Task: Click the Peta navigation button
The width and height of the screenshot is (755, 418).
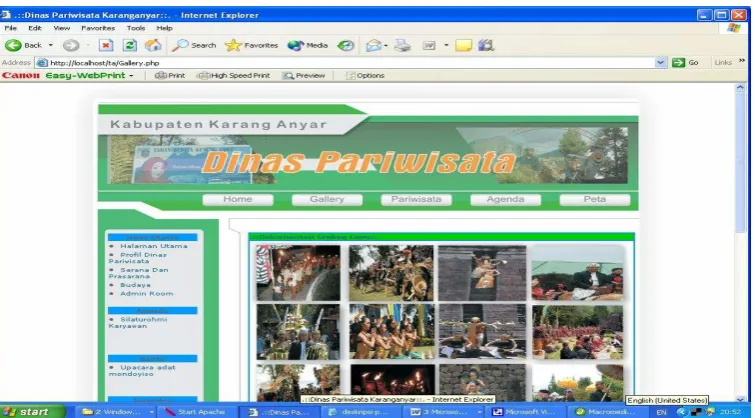Action: (x=595, y=199)
